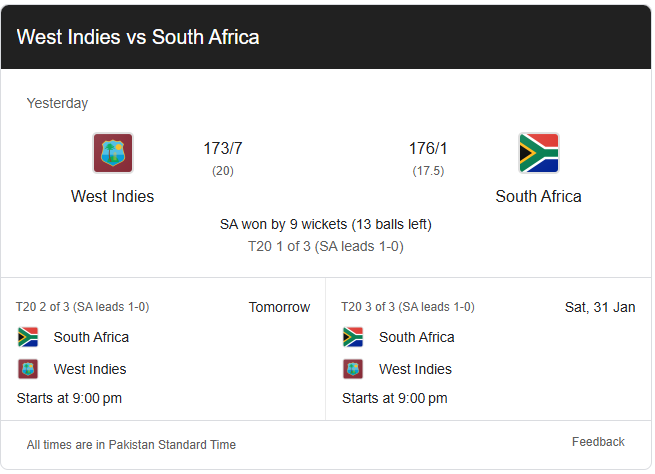Screen dimensions: 655x474
Task: Click the Pakistan Standard Time note
Action: tap(132, 444)
